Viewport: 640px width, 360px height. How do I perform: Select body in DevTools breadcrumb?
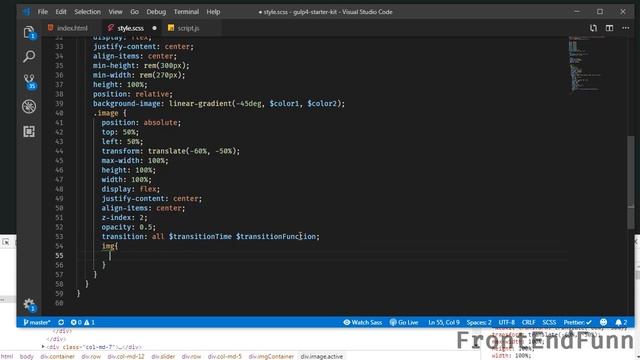click(x=27, y=356)
